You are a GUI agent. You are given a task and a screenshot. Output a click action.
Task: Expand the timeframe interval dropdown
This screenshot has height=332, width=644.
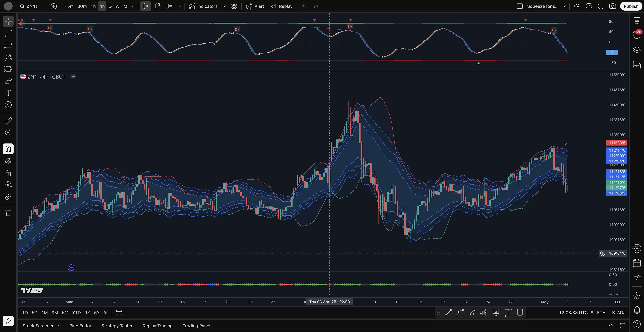133,6
